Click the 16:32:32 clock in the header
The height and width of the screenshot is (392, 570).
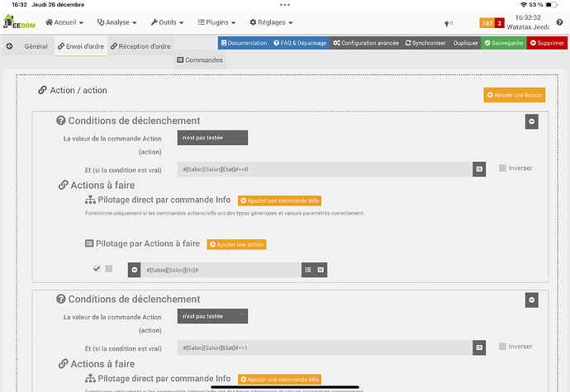click(x=528, y=17)
